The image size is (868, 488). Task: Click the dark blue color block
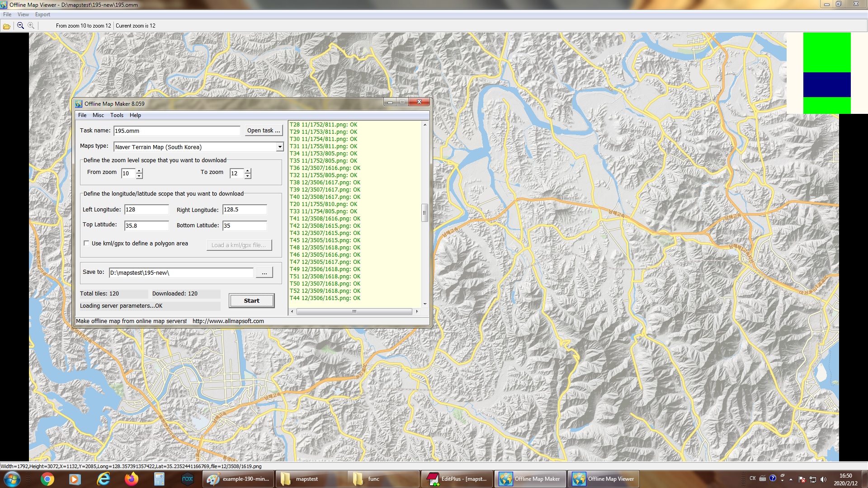click(x=827, y=84)
